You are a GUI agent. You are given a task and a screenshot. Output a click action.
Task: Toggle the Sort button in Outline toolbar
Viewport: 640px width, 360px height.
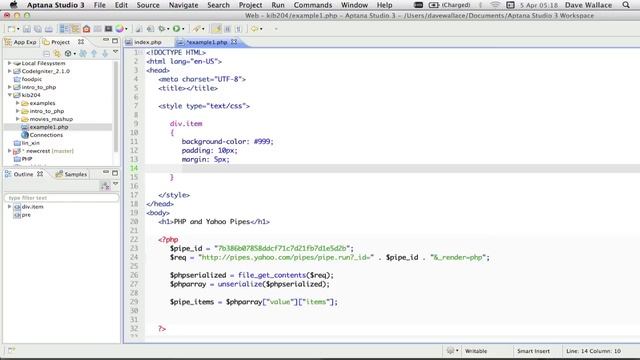tap(105, 186)
